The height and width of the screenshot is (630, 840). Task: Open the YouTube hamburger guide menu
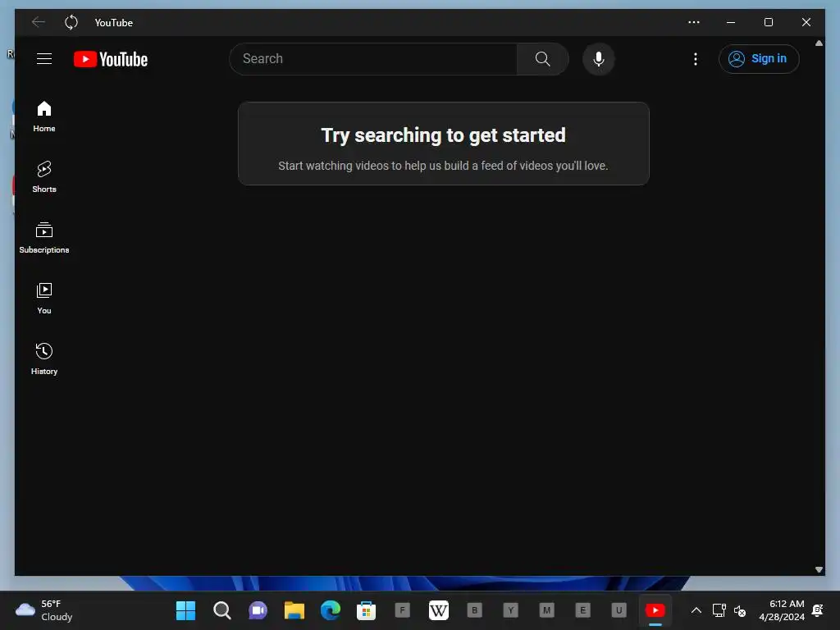pos(44,59)
